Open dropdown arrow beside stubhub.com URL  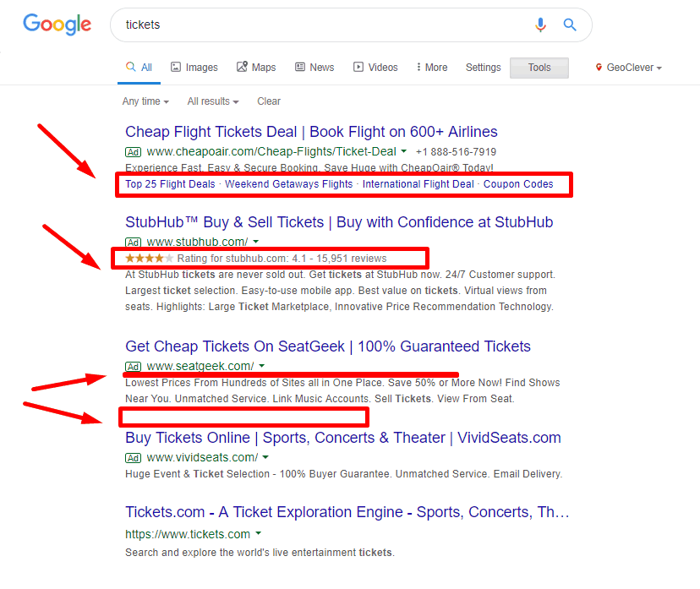tap(256, 242)
